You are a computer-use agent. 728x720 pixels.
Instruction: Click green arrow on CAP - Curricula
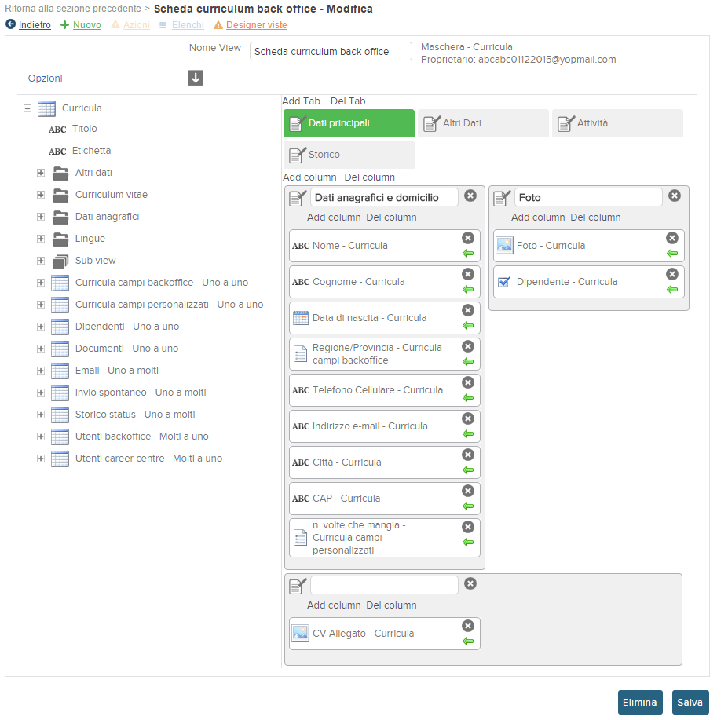coord(467,507)
